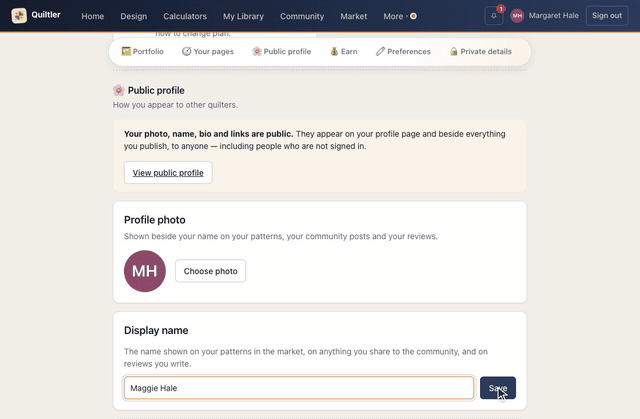640x419 pixels.
Task: Click the Preferences pencil icon
Action: coord(380,51)
